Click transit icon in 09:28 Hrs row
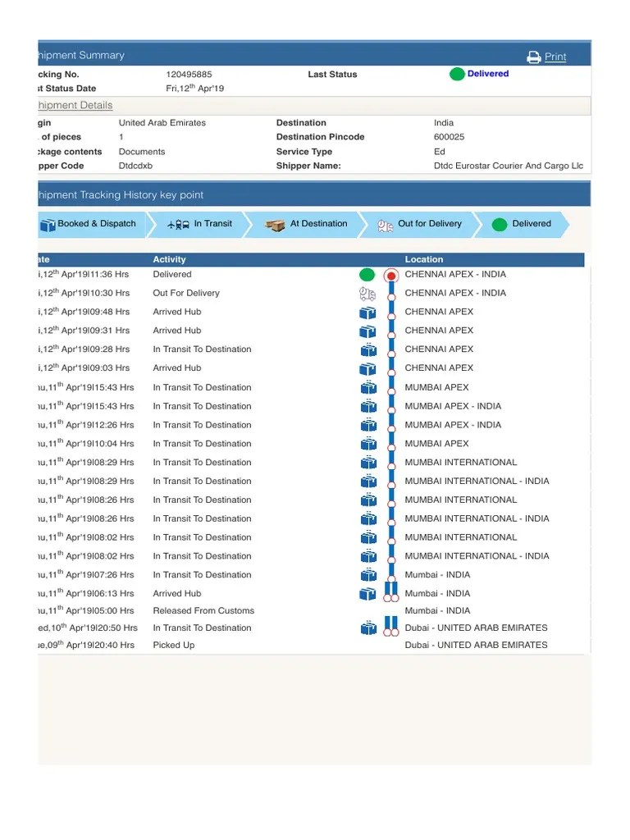This screenshot has height=840, width=630. click(368, 349)
